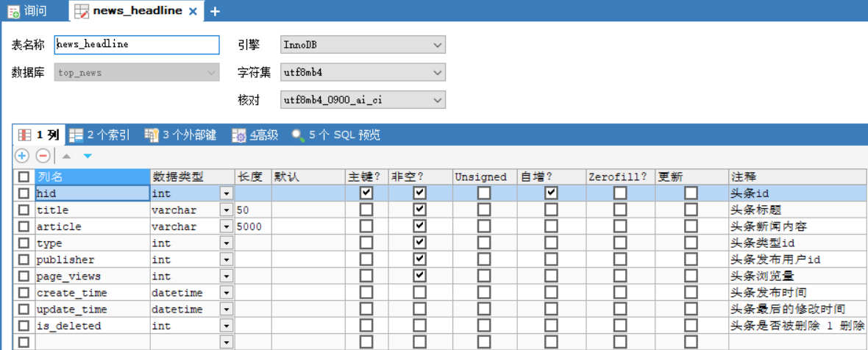Expand the 字符集 utf8mb4 dropdown
The image size is (868, 350).
[438, 72]
